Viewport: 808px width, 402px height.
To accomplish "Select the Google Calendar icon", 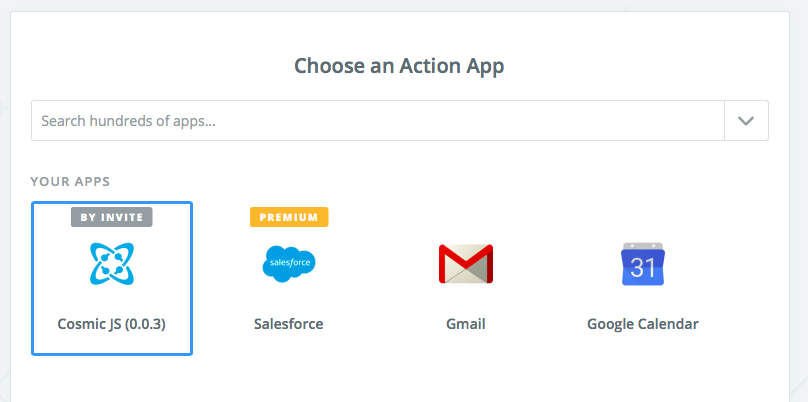I will pyautogui.click(x=643, y=264).
